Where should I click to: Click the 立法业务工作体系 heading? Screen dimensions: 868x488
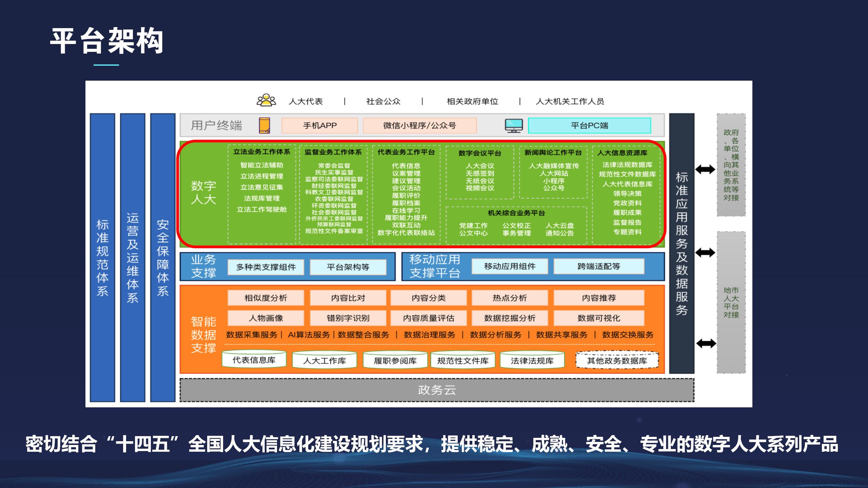(261, 152)
